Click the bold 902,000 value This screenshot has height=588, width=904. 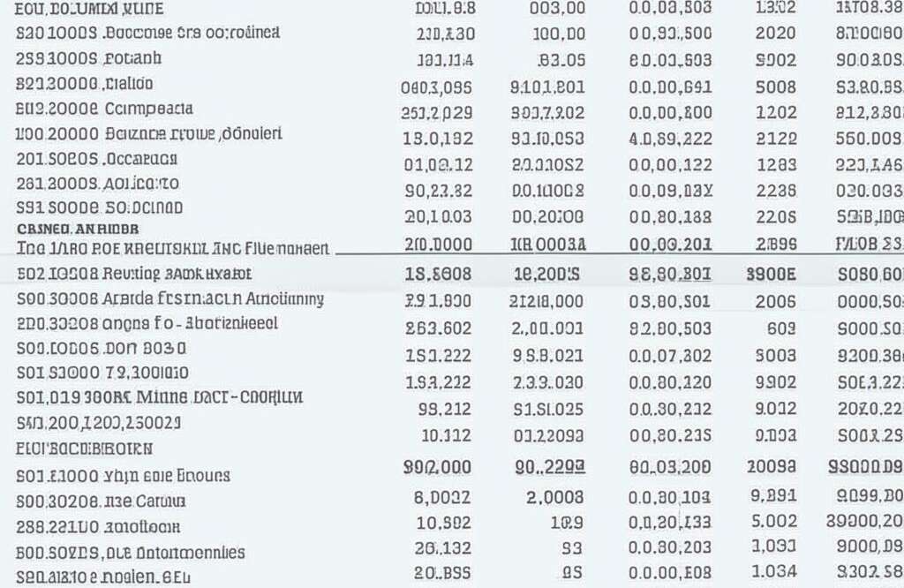coord(436,469)
